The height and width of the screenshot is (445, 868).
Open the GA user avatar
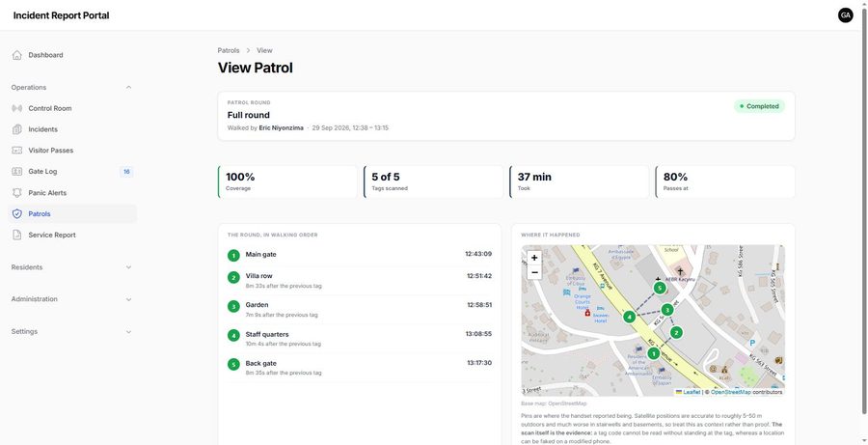845,15
